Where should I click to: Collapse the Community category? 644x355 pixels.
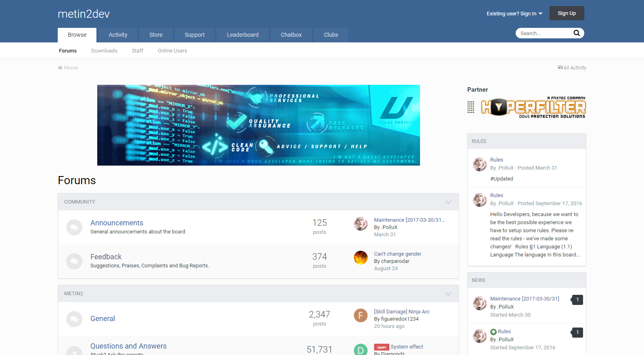(x=448, y=202)
